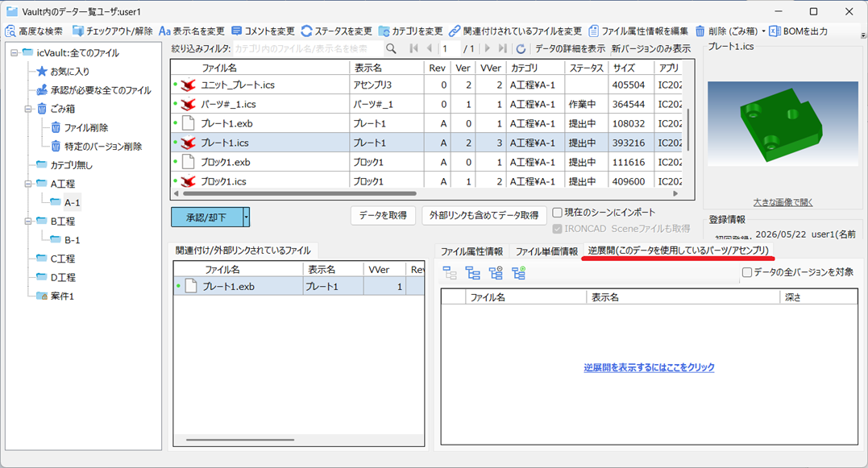Open the locked 案件1 folder
This screenshot has height=468, width=868.
[55, 296]
